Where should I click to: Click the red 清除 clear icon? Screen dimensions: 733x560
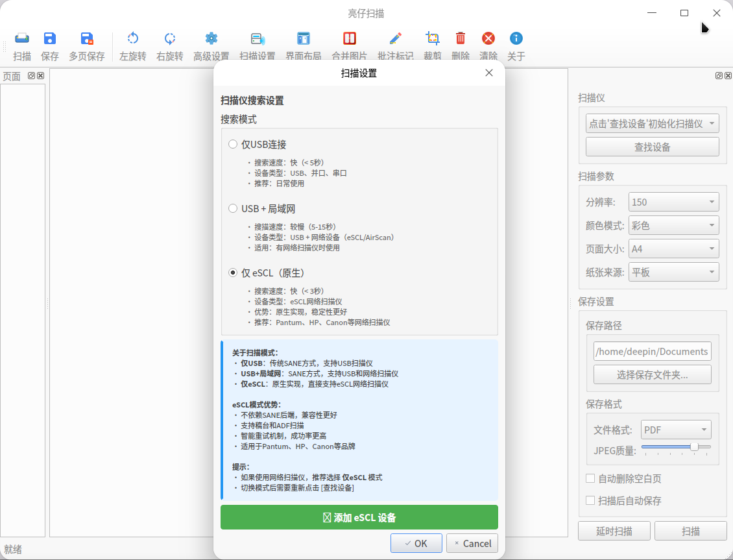pos(488,38)
